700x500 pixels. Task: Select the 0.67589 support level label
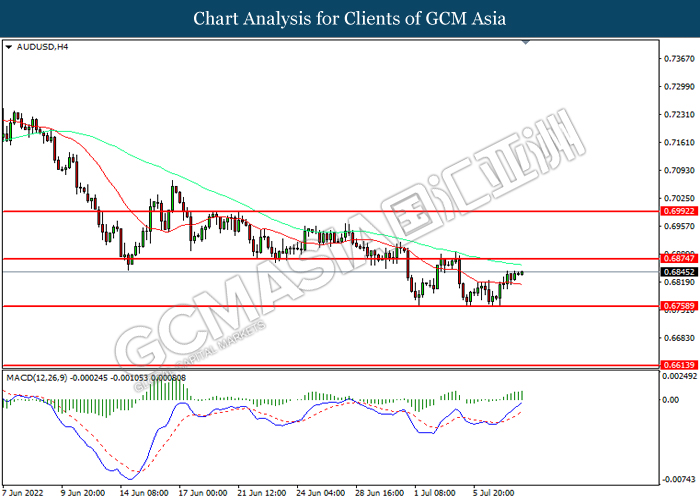click(679, 306)
